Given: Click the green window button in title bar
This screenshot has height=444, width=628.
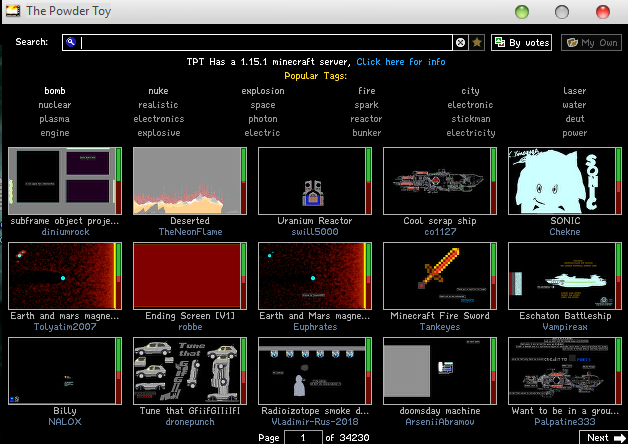Looking at the screenshot, I should pyautogui.click(x=521, y=12).
